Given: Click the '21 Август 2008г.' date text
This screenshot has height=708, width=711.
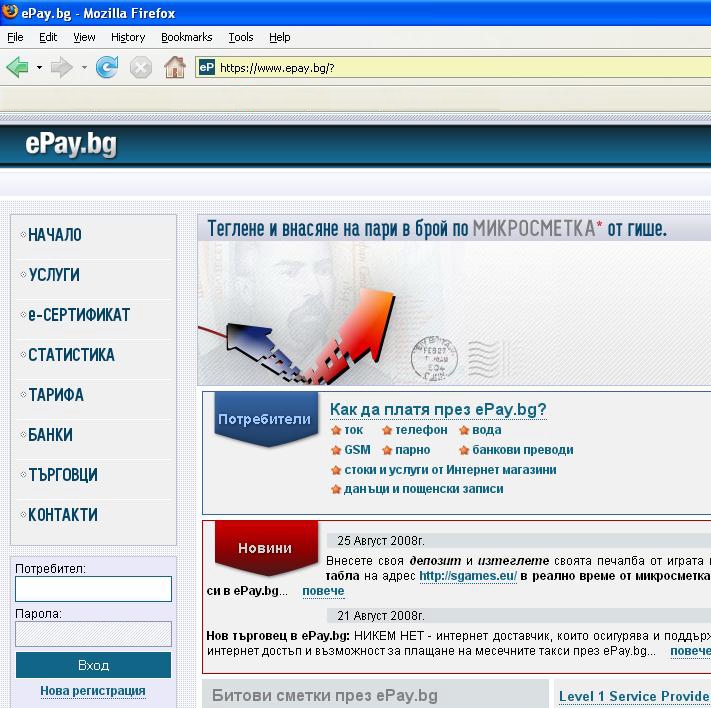Looking at the screenshot, I should coord(381,615).
